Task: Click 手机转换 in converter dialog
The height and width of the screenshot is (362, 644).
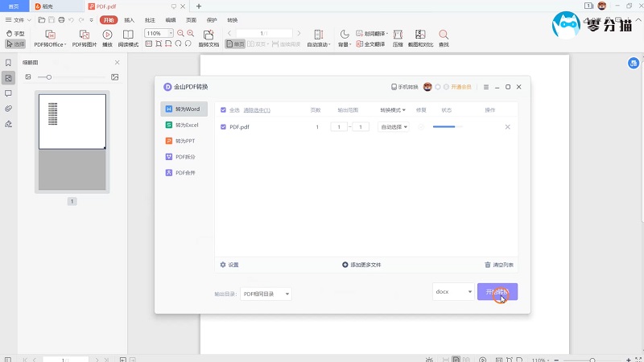Action: tap(405, 87)
